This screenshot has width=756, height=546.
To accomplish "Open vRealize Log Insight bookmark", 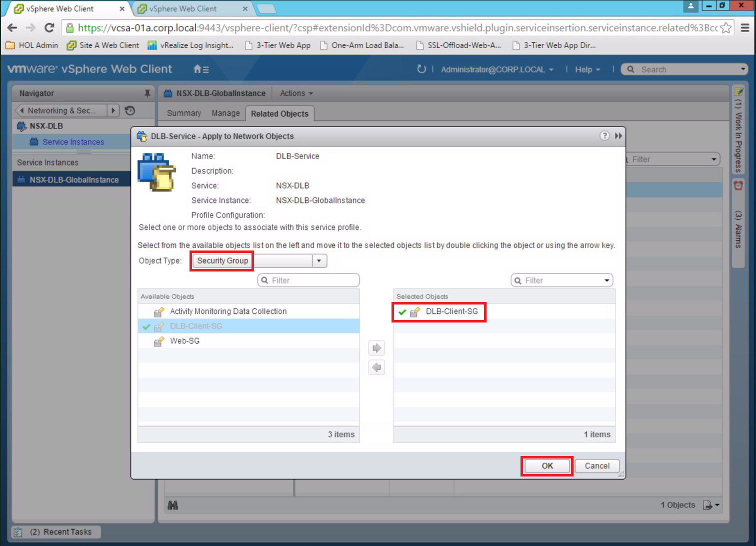I will [x=190, y=45].
